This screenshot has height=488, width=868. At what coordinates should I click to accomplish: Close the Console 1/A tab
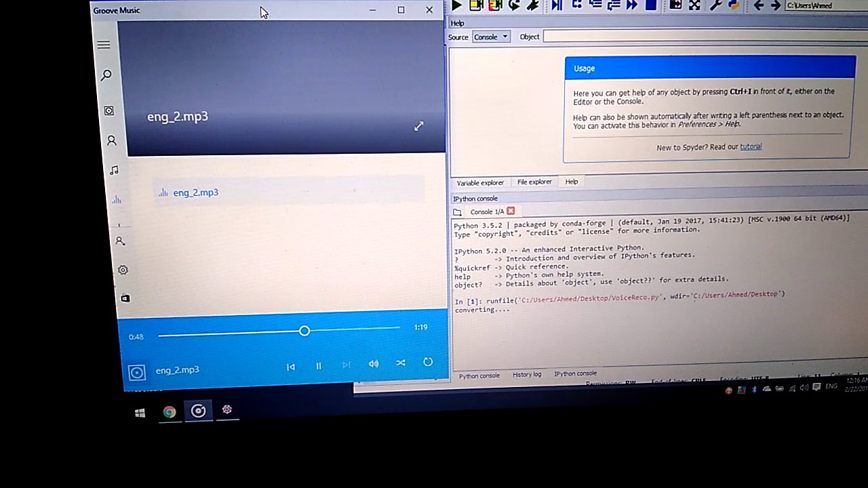(511, 211)
